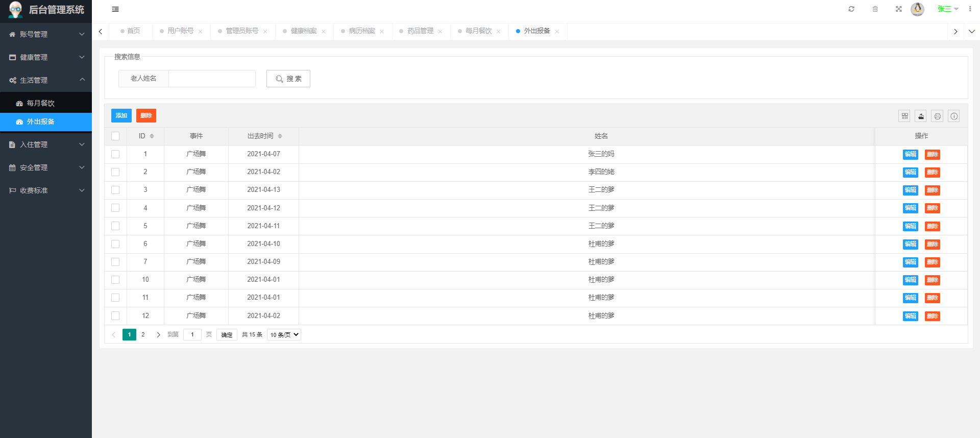Switch to the 首页 tab

click(131, 31)
